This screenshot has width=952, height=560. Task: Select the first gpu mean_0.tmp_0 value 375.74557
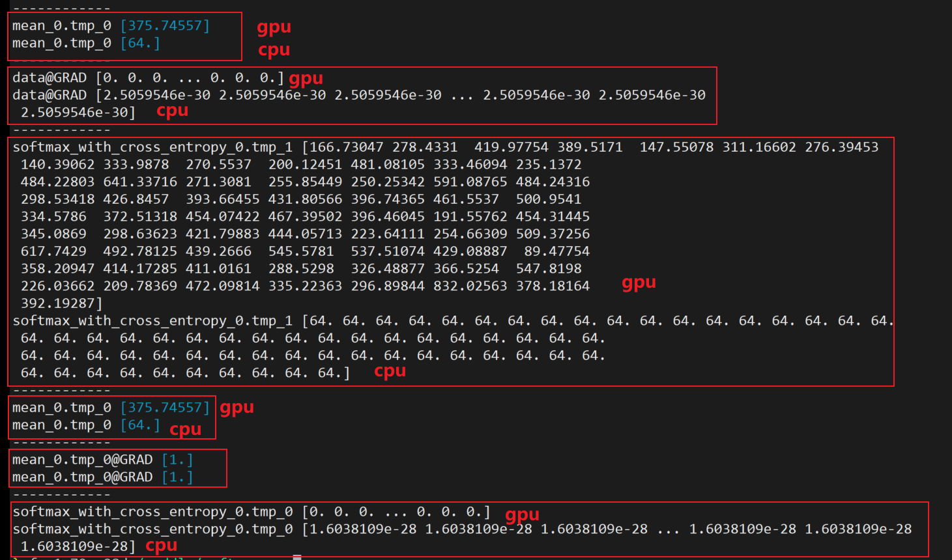pyautogui.click(x=166, y=25)
